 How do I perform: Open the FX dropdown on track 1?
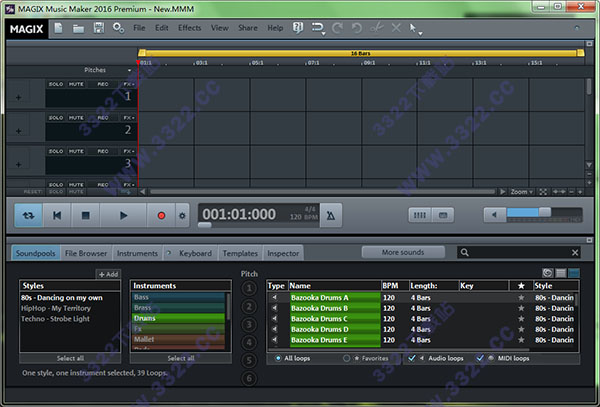click(x=129, y=84)
